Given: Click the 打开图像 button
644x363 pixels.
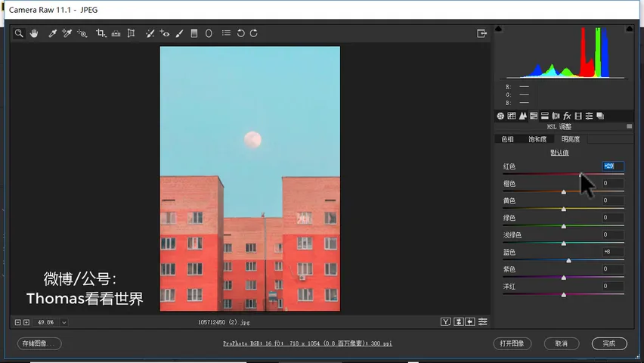Looking at the screenshot, I should [x=512, y=343].
